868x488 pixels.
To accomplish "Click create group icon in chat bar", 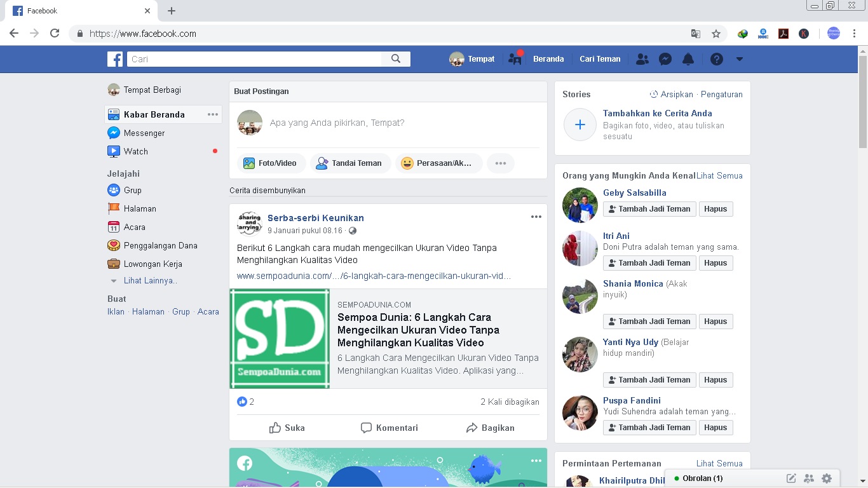I will point(809,478).
